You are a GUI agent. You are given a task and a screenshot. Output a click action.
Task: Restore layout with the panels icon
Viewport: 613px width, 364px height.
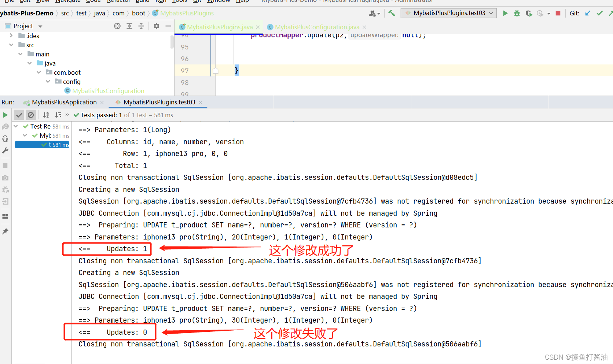[x=5, y=216]
